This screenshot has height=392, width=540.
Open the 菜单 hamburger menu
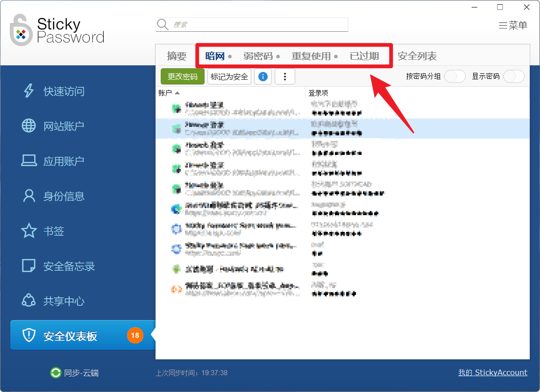coord(513,25)
